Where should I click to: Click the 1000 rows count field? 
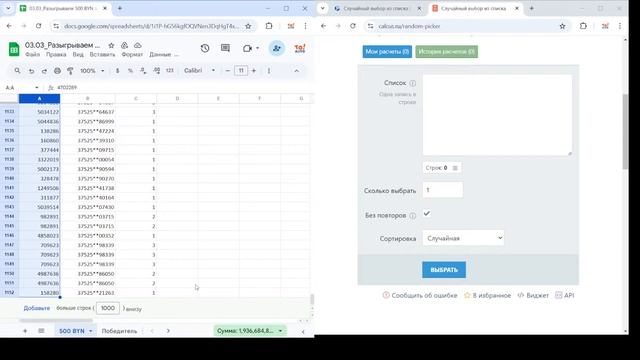(x=107, y=308)
